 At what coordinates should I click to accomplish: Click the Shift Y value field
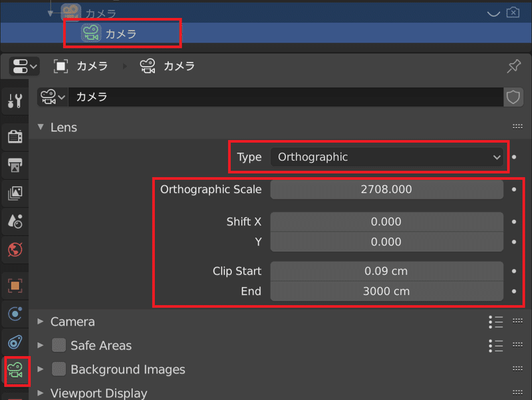(387, 242)
